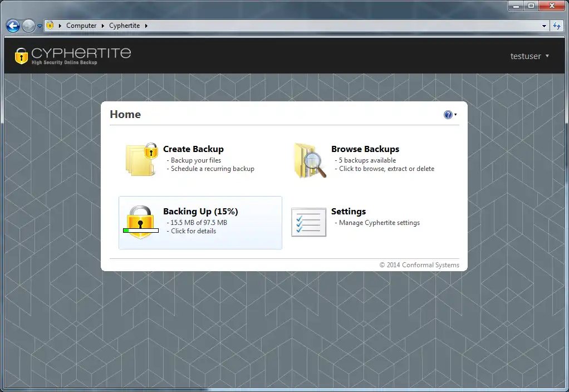Open the Backing Up (15%) heading

pyautogui.click(x=200, y=212)
